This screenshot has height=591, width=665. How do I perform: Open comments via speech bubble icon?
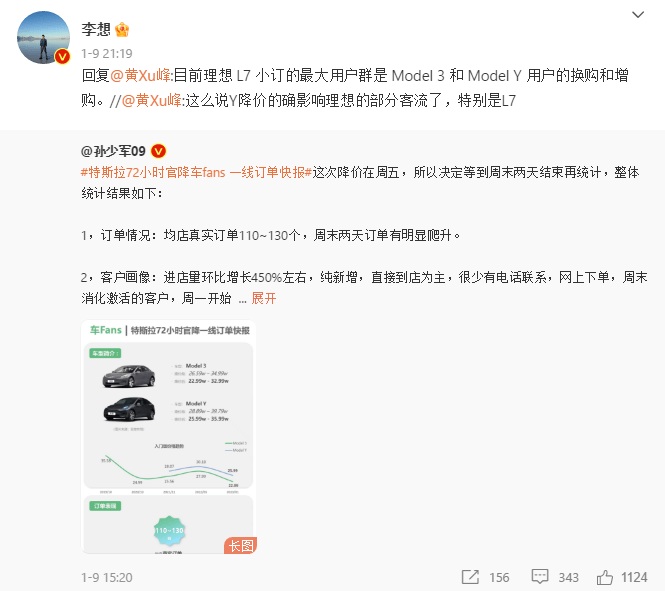point(540,577)
